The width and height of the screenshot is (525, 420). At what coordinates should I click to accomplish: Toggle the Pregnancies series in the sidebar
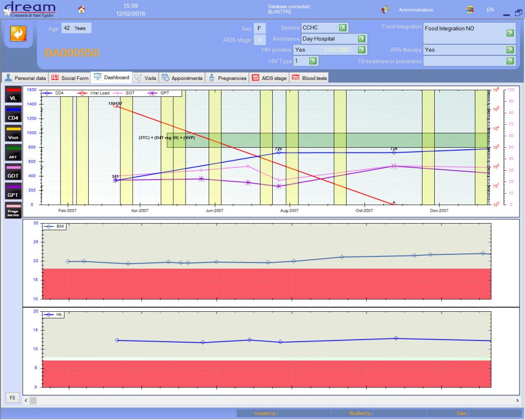pos(12,210)
